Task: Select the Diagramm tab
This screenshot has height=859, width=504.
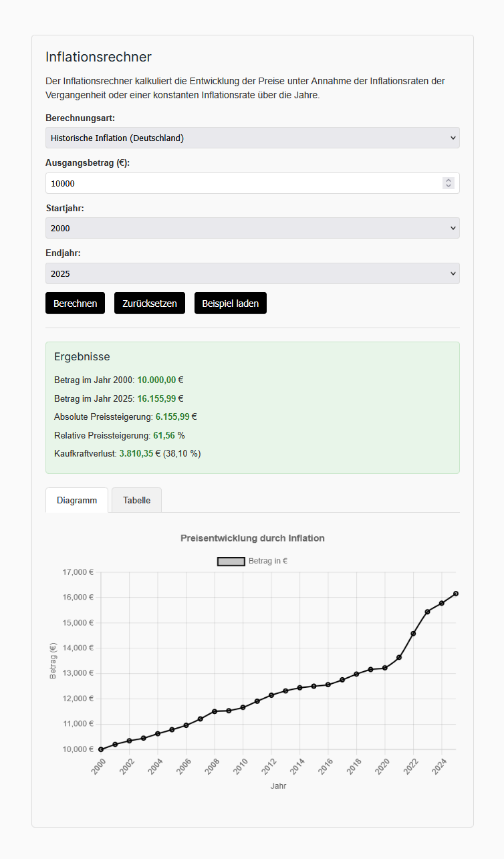Action: (76, 499)
